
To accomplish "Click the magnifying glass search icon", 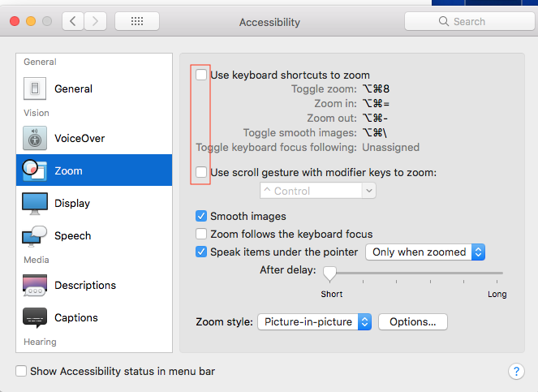I will tap(444, 21).
